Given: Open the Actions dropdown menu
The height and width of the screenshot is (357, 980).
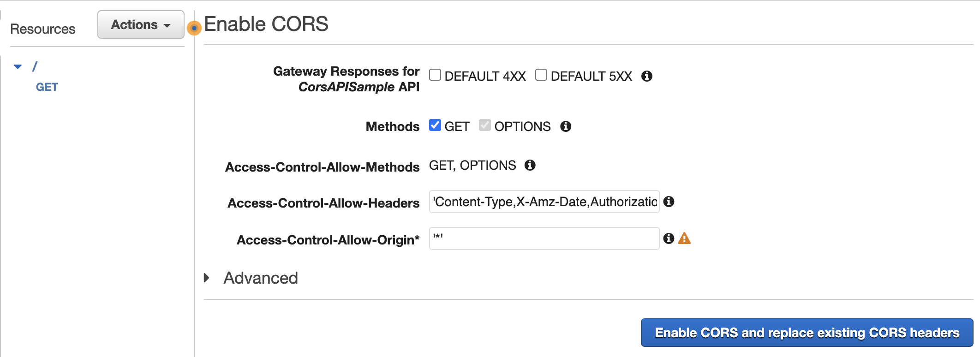Looking at the screenshot, I should (x=140, y=24).
